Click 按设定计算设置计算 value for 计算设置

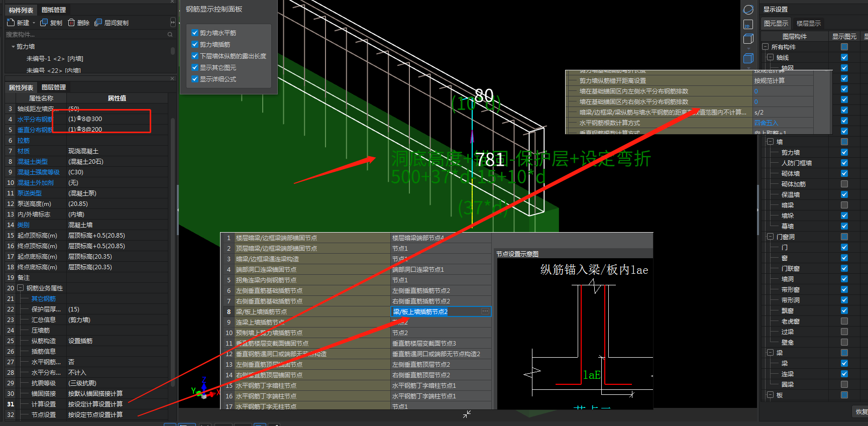(95, 404)
